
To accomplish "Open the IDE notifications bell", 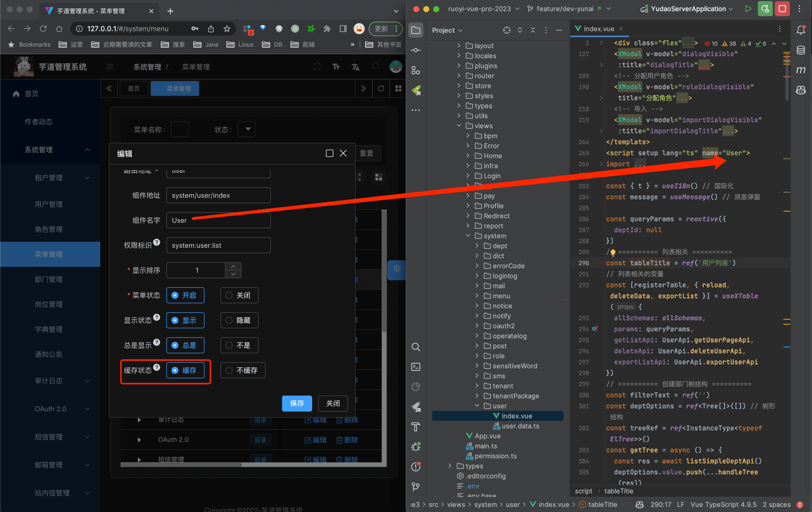I will click(800, 30).
